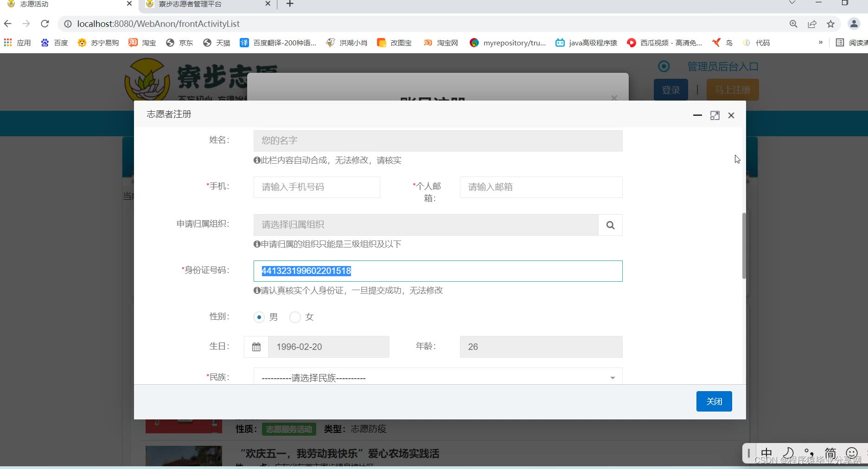Click the green 志愿服务活动 tag

[289, 429]
